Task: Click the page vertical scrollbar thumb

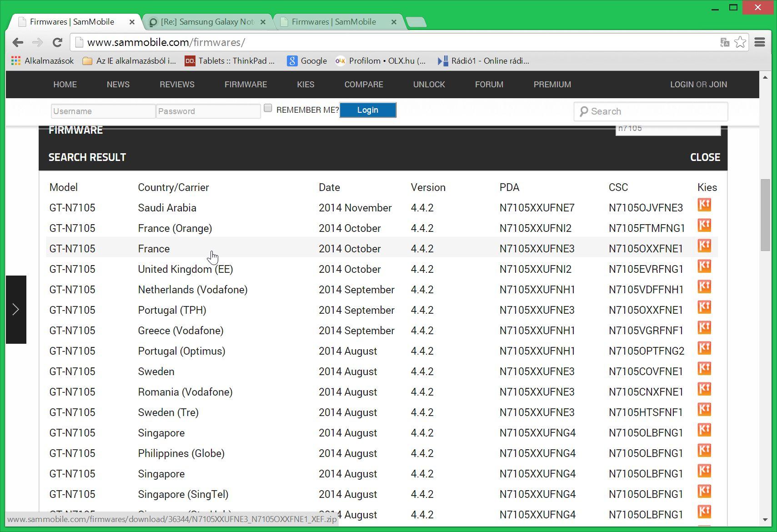Action: 765,215
